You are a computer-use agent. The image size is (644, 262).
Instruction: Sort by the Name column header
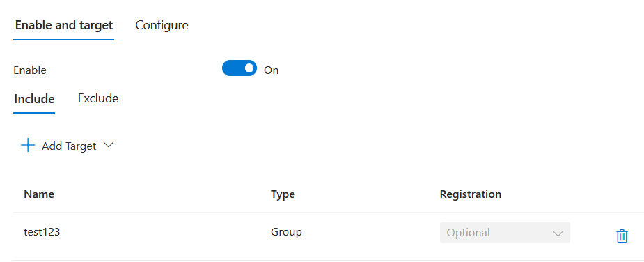(x=39, y=194)
